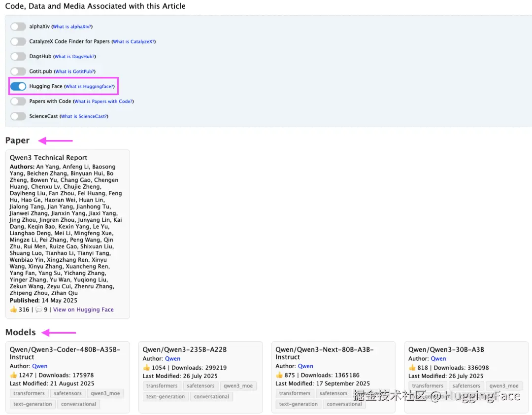Click Qwen author link on Qwen3-Coder-480B card
This screenshot has height=415, width=532.
[x=40, y=366]
